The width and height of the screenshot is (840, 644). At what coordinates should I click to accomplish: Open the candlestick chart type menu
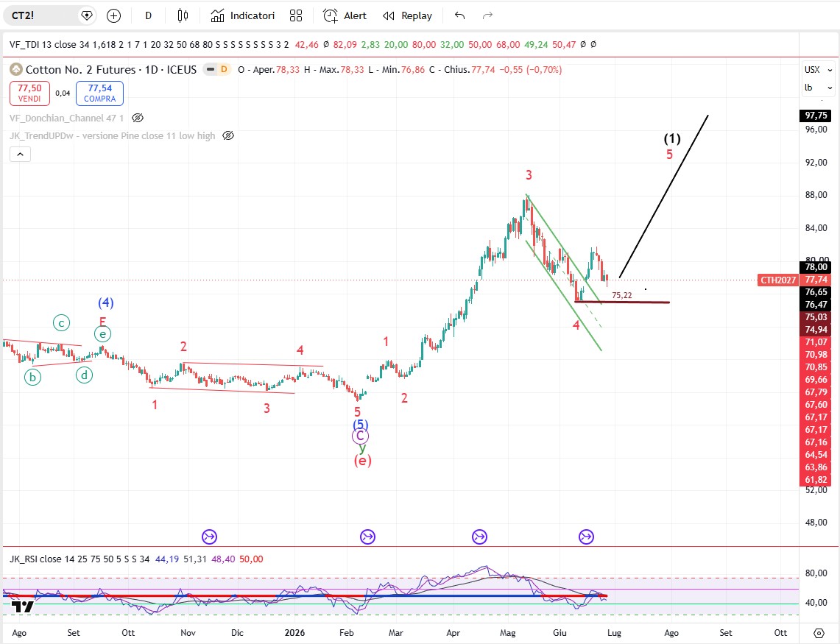(183, 15)
